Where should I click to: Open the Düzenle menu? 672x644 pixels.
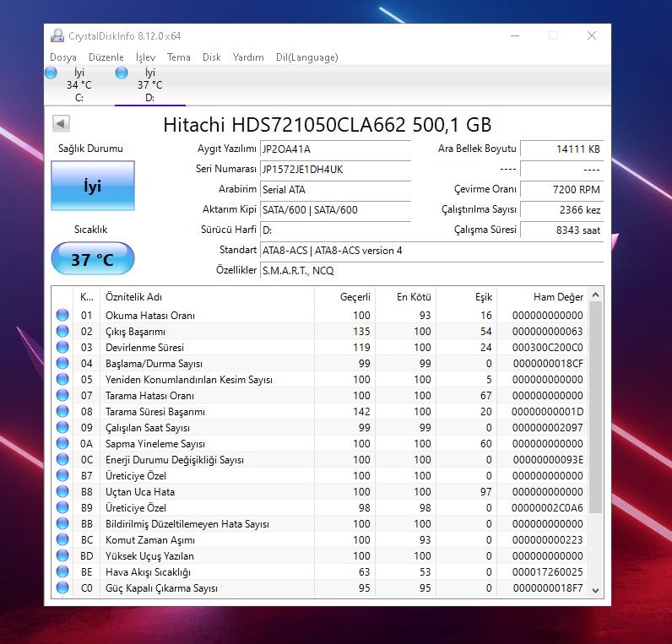point(106,57)
